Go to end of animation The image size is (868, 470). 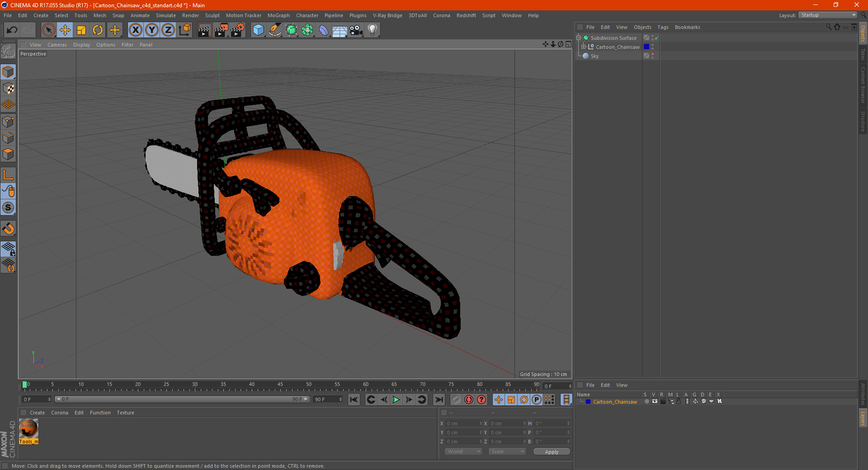439,399
